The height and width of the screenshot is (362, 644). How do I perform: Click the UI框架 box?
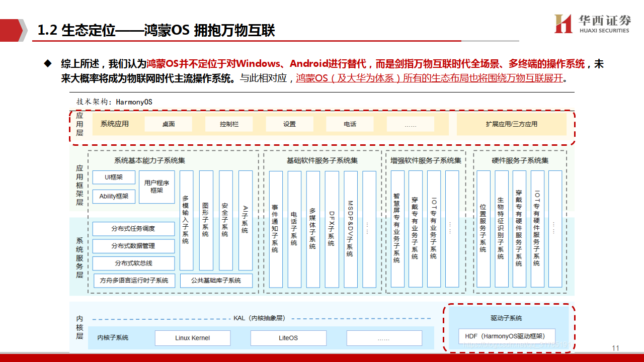pos(114,177)
